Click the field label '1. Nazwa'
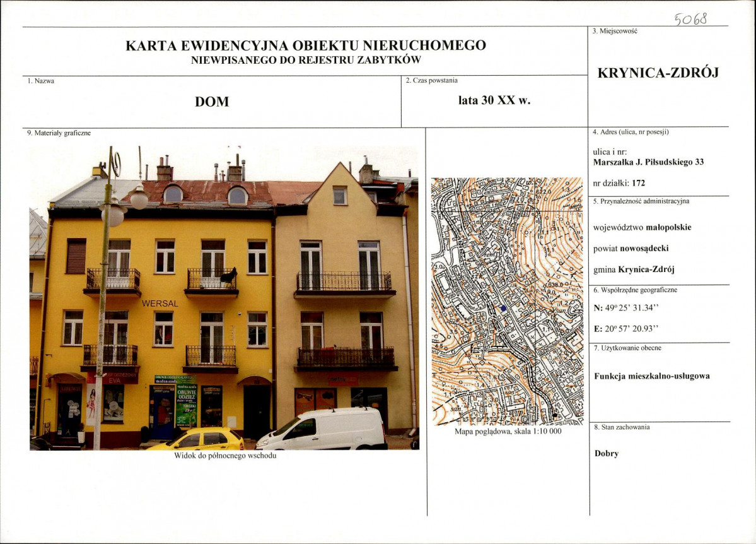The width and height of the screenshot is (756, 544). pyautogui.click(x=41, y=81)
